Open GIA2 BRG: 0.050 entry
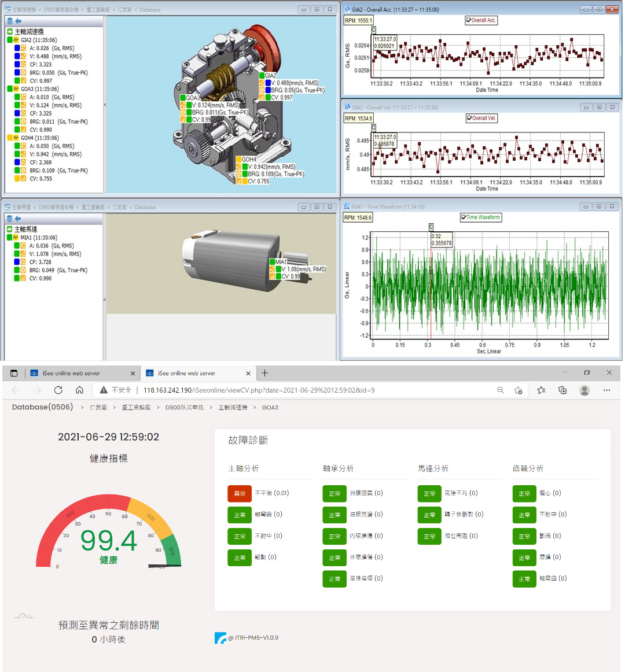The height and width of the screenshot is (672, 625). 58,72
